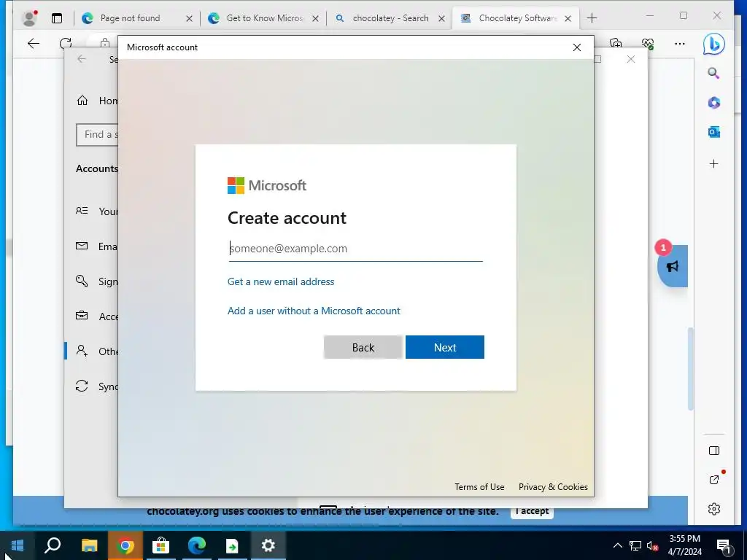Open Google Chrome from taskbar
The width and height of the screenshot is (747, 560).
click(125, 545)
